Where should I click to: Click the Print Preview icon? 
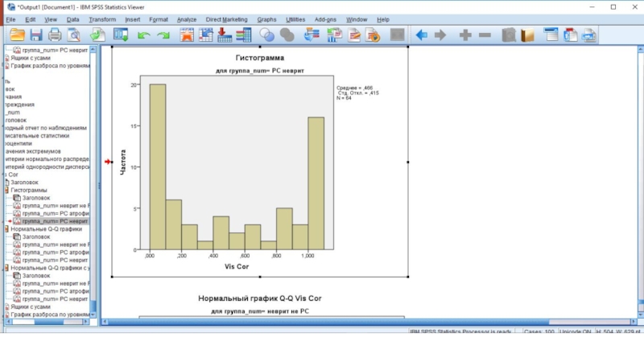tap(75, 35)
